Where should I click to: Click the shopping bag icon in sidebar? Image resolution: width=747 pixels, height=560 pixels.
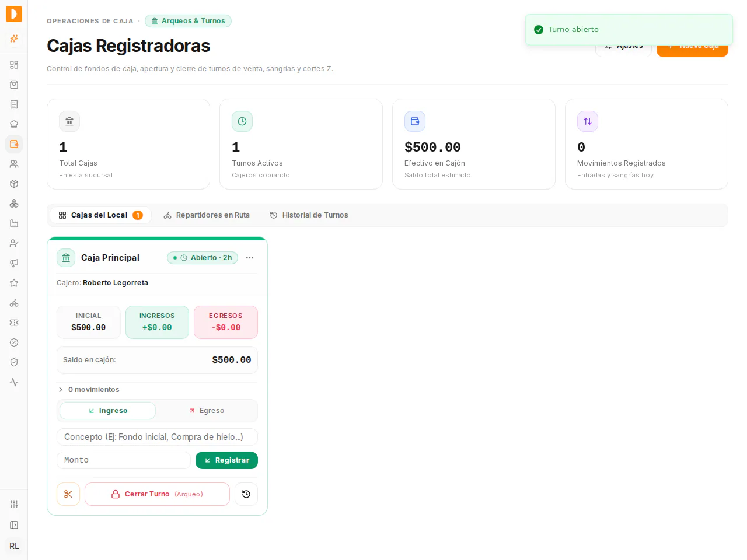tap(14, 85)
